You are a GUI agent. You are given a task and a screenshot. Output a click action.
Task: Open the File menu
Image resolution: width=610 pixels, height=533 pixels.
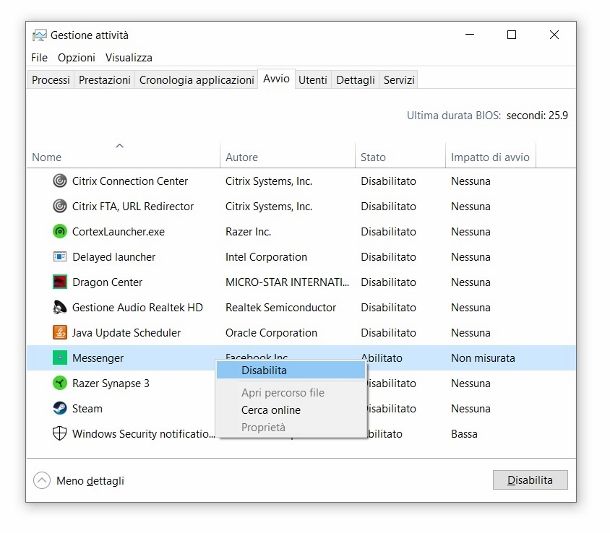tap(39, 58)
